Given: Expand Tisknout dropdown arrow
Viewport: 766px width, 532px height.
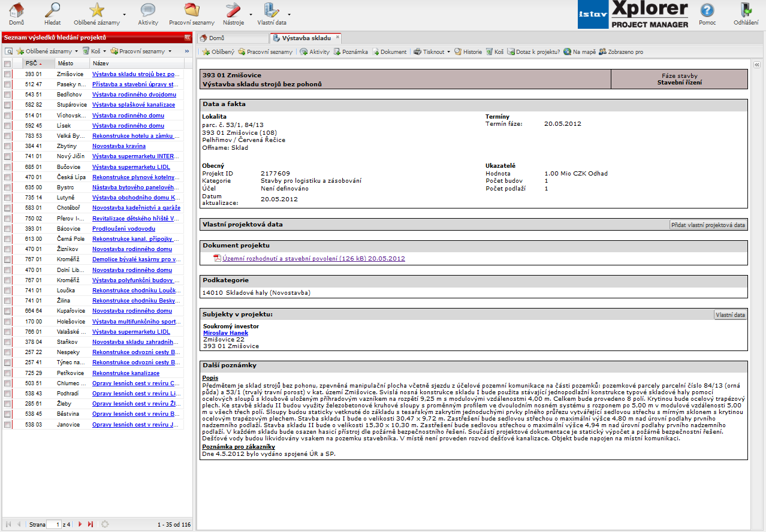Looking at the screenshot, I should 448,52.
